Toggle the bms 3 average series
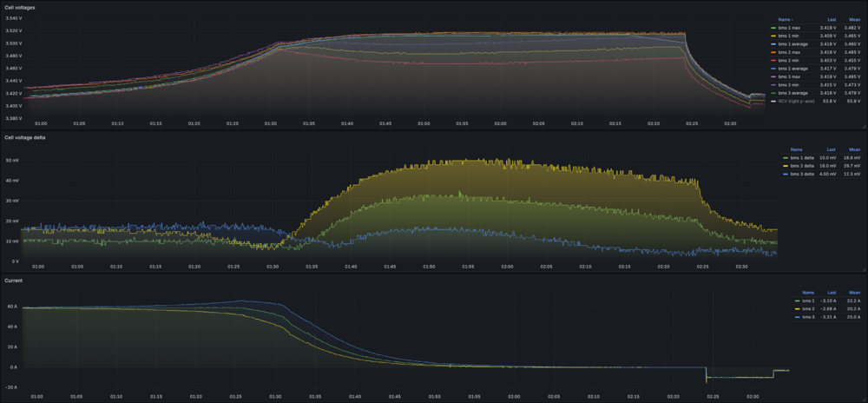 tap(792, 94)
